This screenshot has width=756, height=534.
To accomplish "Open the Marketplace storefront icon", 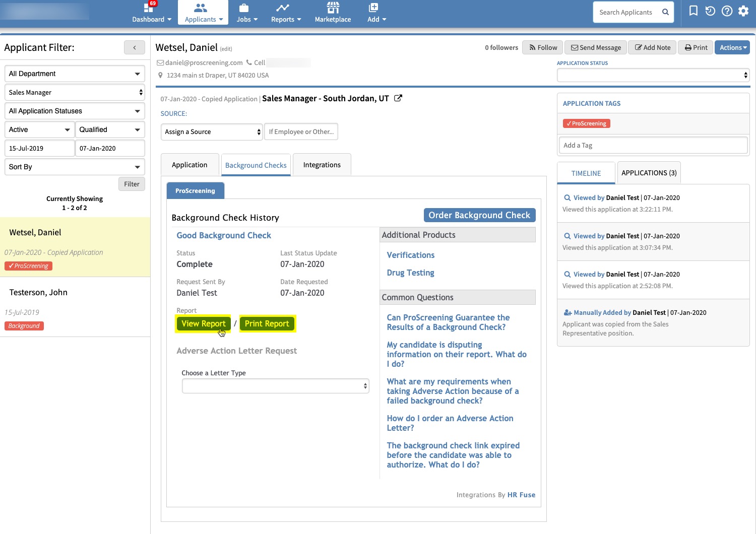I will click(333, 8).
